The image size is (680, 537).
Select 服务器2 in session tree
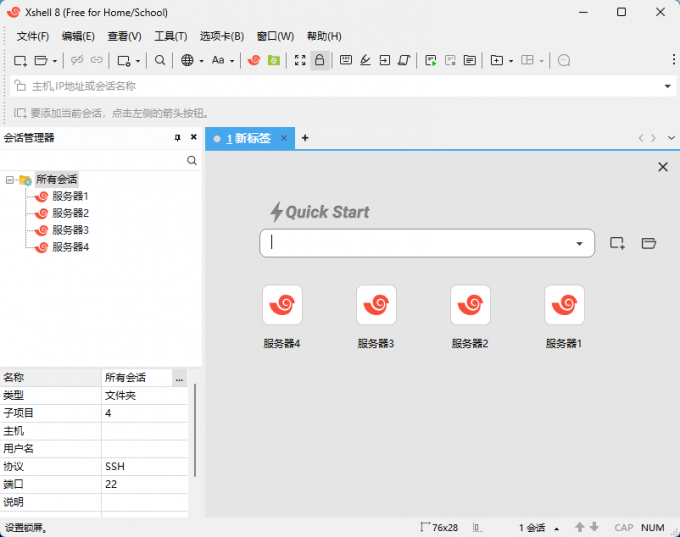[x=70, y=213]
